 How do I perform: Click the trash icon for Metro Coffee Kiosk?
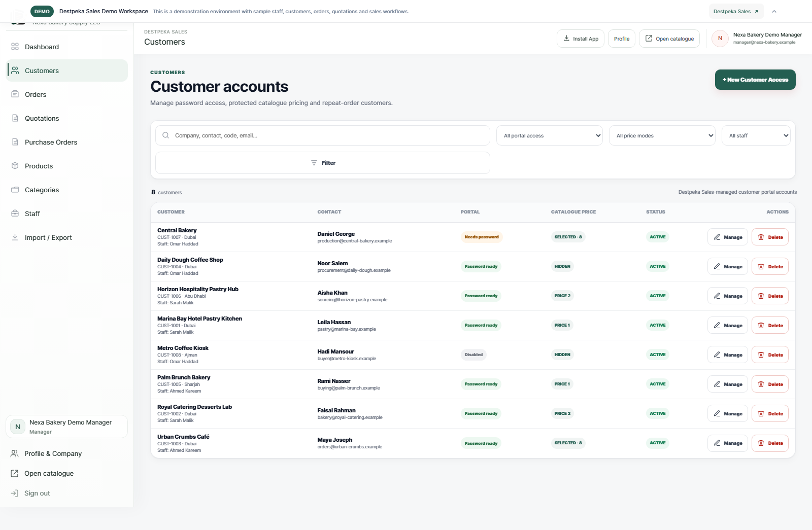click(761, 355)
